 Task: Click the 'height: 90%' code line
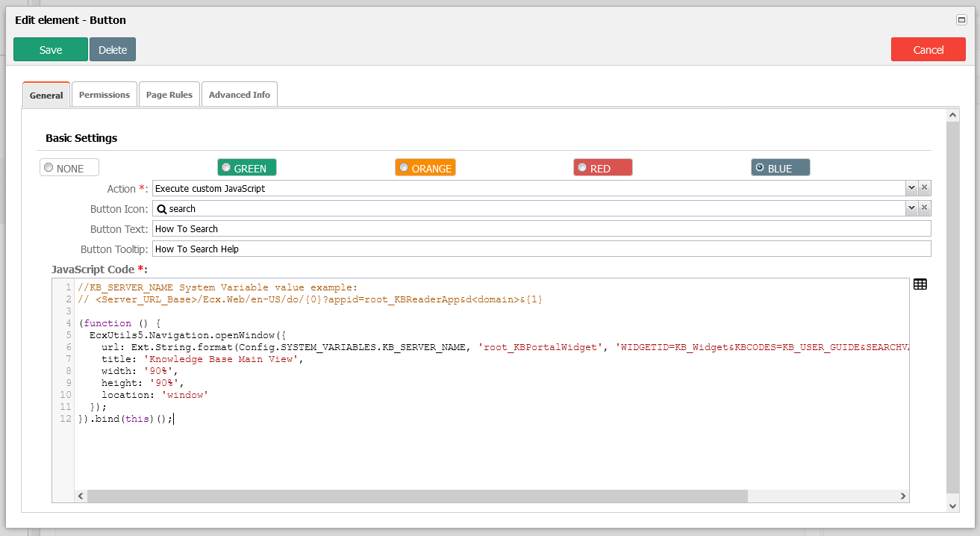click(143, 383)
